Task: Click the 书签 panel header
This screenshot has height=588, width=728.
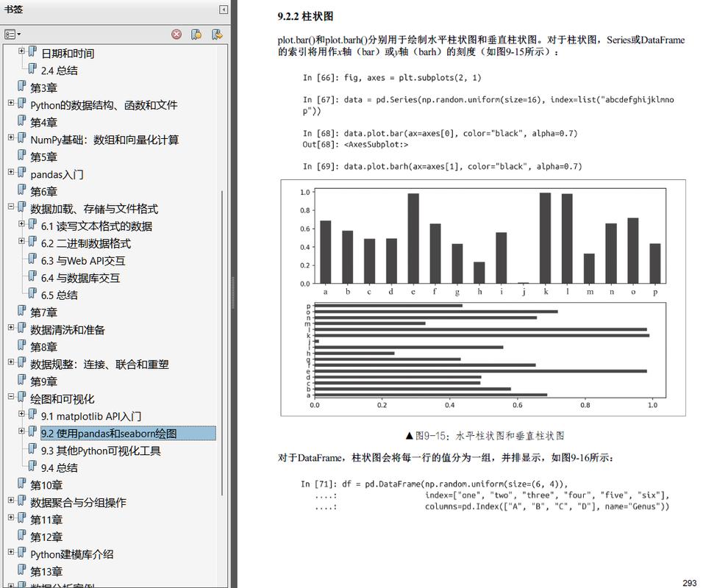Action: [x=13, y=9]
